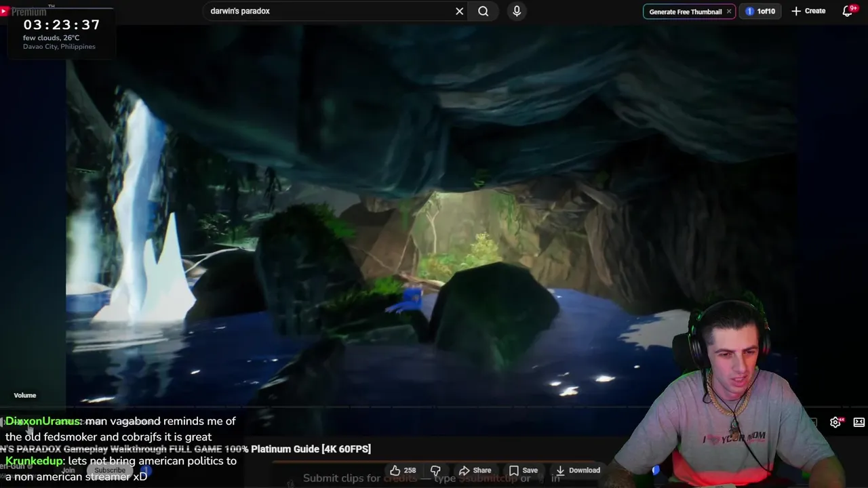This screenshot has width=868, height=488.
Task: Save the video to a playlist
Action: pyautogui.click(x=523, y=470)
